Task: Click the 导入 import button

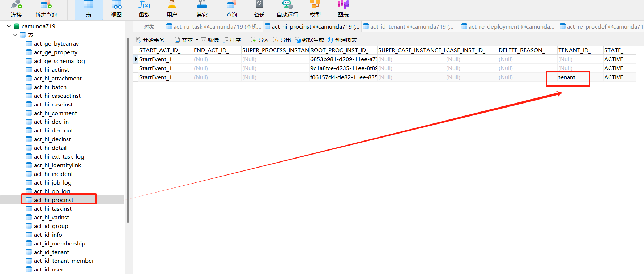Action: [260, 40]
